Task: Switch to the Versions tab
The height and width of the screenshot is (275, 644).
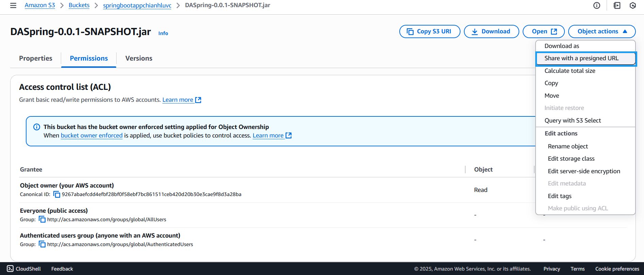Action: click(139, 58)
